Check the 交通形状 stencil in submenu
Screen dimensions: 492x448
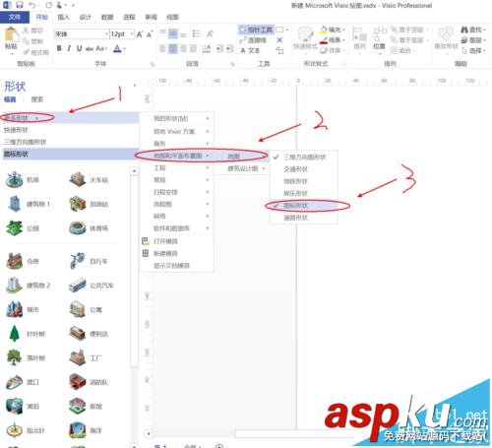coord(304,169)
